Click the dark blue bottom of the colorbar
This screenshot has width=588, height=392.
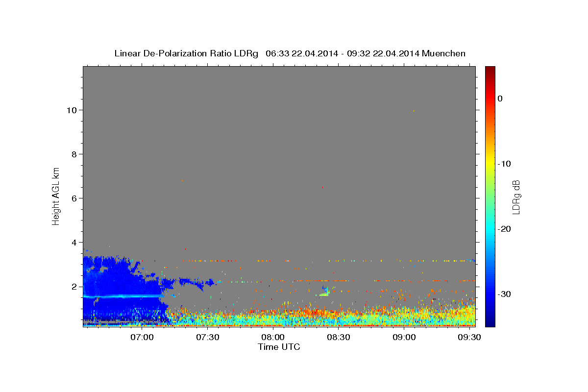coord(490,321)
